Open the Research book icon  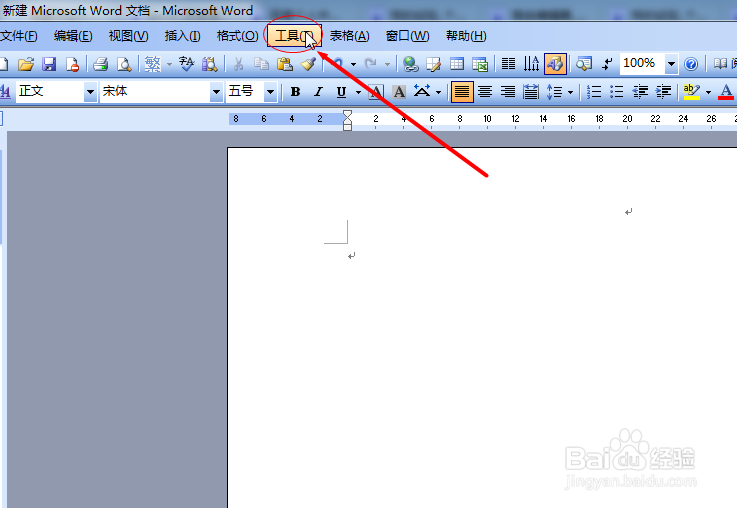tap(210, 64)
